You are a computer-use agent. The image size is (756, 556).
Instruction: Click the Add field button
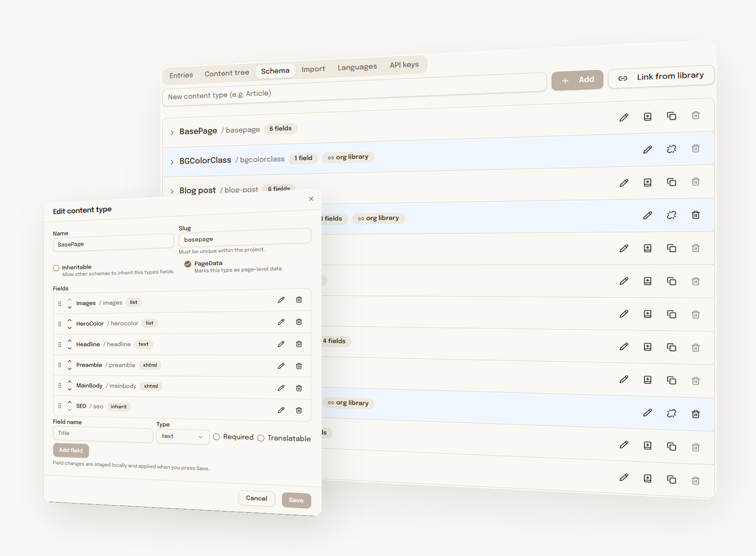[71, 450]
